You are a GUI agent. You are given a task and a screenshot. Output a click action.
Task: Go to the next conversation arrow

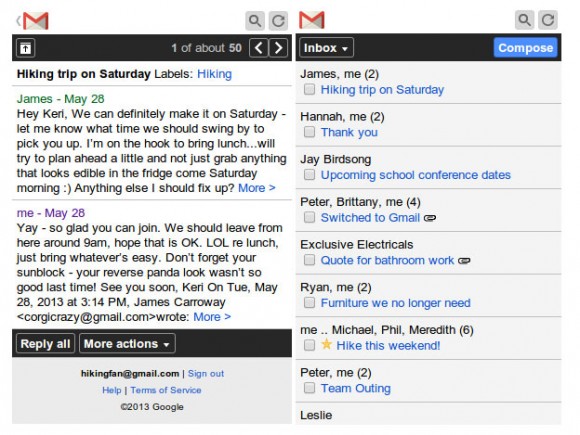point(278,48)
